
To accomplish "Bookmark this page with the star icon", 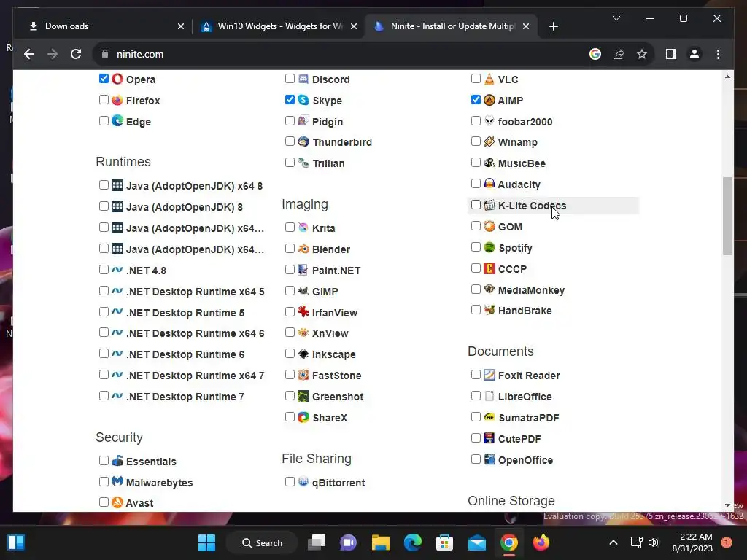I will (642, 54).
